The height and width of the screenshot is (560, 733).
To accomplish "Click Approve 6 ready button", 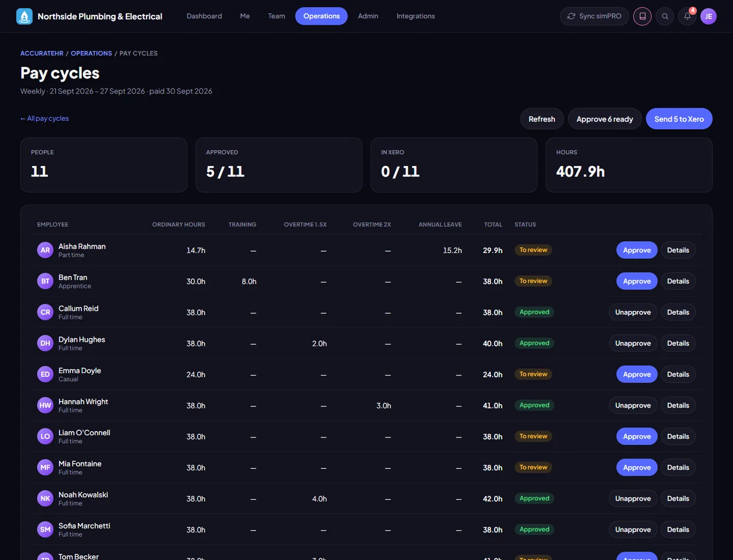I will pos(605,119).
